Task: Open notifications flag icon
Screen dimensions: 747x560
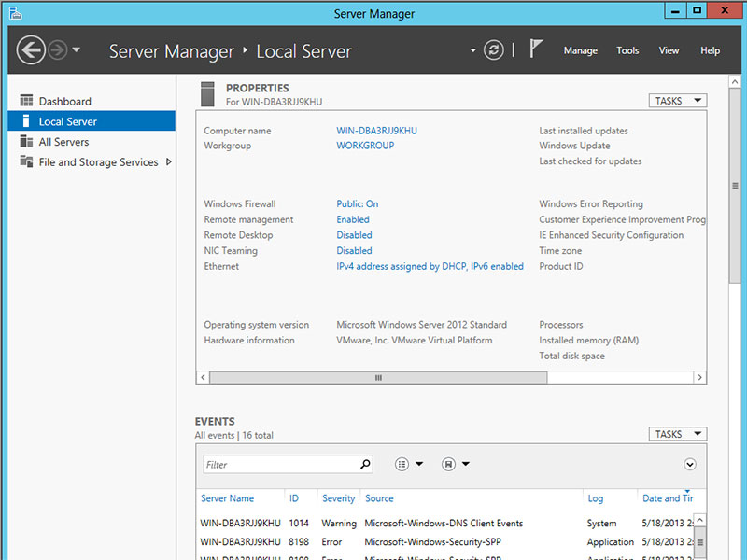Action: (x=536, y=49)
